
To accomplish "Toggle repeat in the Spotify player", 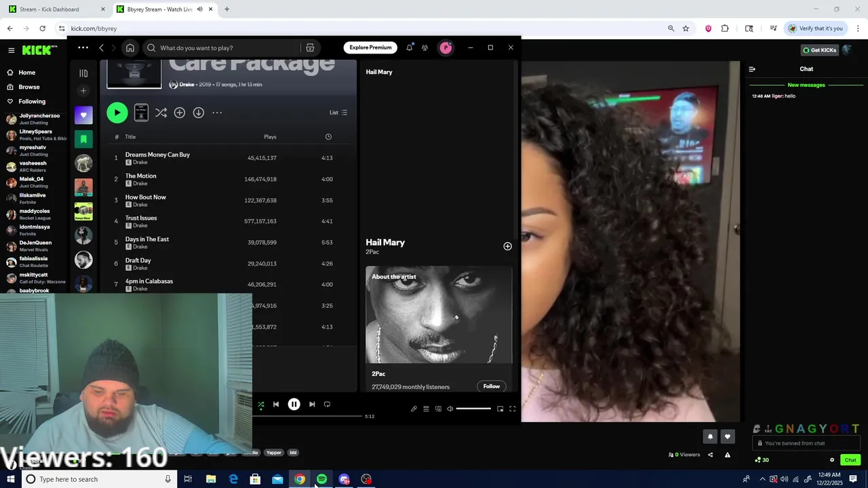I will (327, 404).
